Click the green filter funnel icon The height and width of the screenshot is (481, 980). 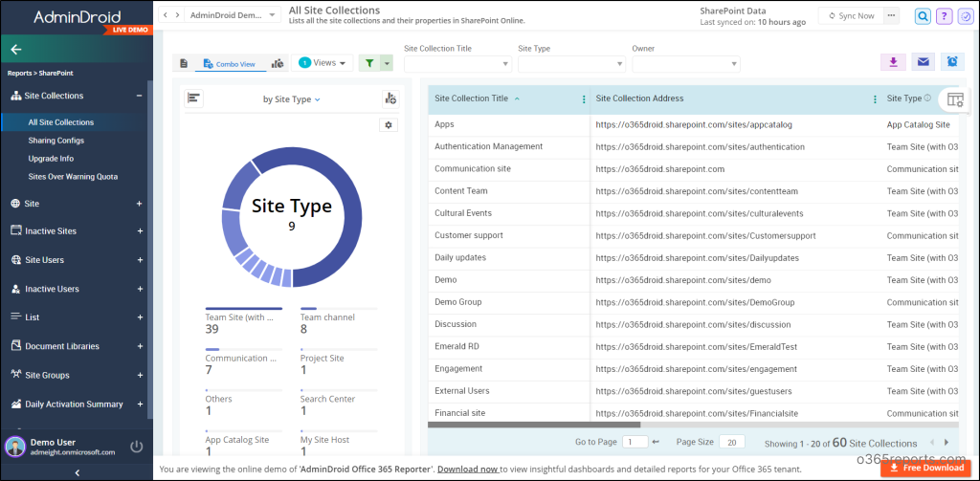point(369,63)
